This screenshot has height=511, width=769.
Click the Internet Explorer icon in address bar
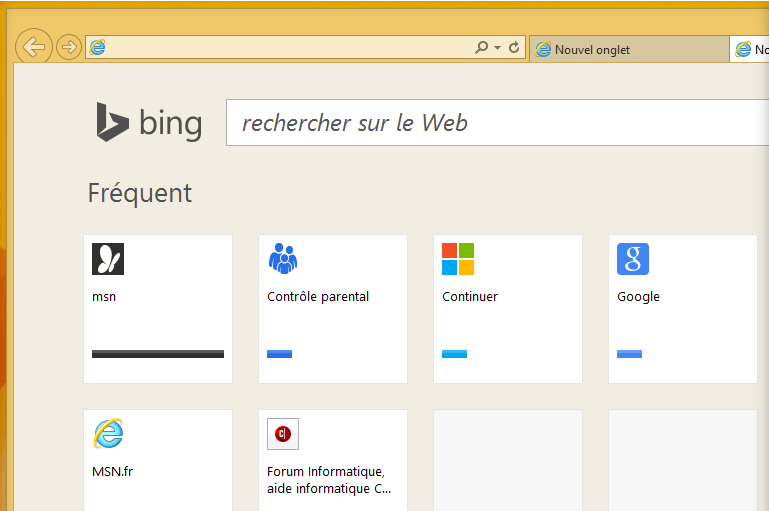98,47
